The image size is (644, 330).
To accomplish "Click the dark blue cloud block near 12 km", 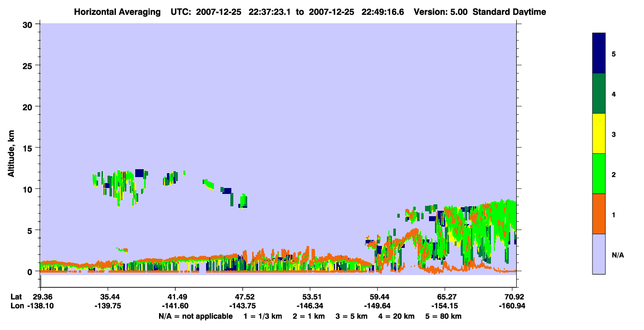I will (x=139, y=173).
